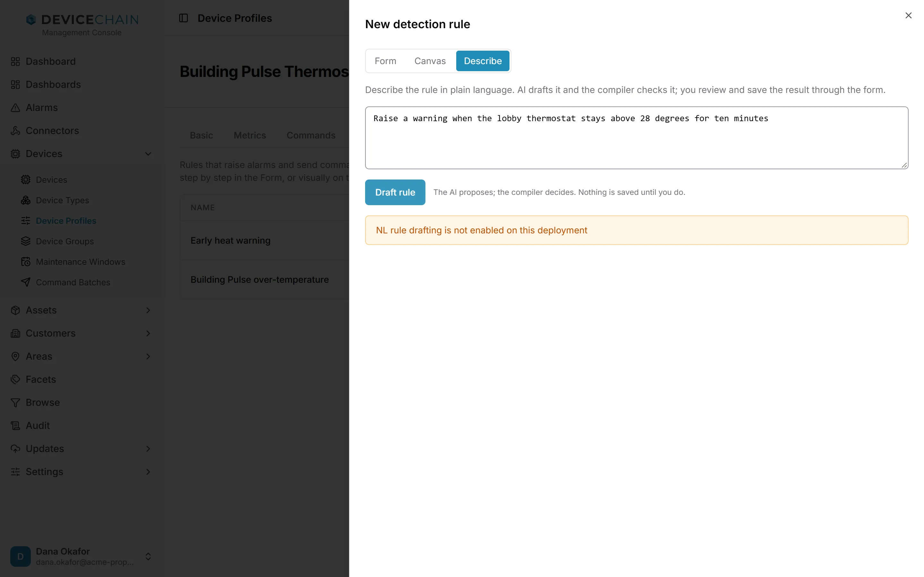Viewport: 924px width, 577px height.
Task: Switch rule editor to Canvas mode
Action: (x=430, y=61)
